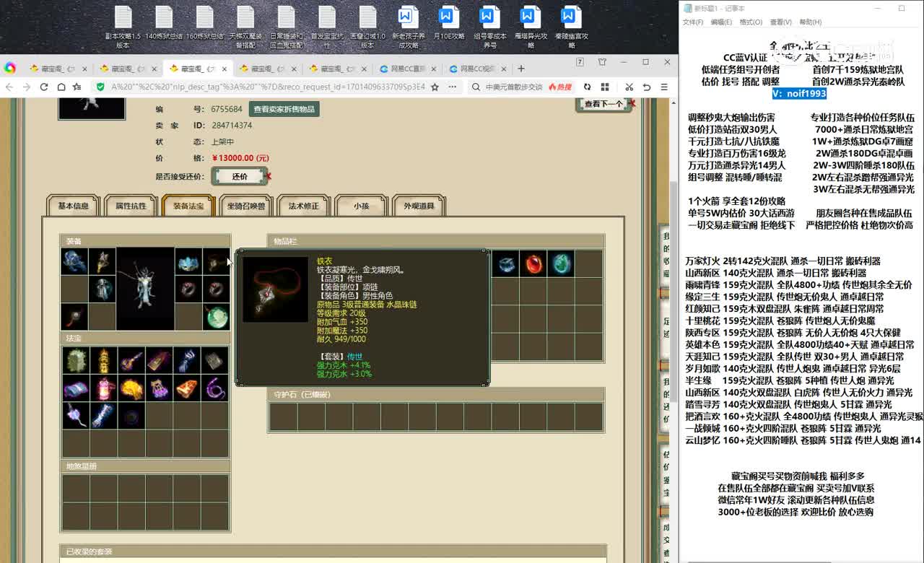Viewport: 924px width, 563px height.
Task: Select the pink lantern talisman
Action: click(103, 388)
